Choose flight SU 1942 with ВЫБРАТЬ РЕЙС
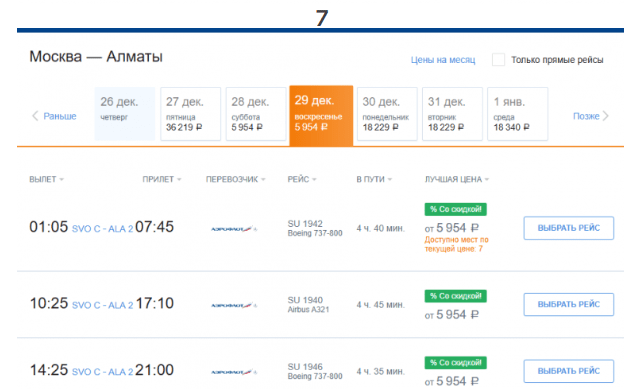This screenshot has width=624, height=389. (x=569, y=228)
